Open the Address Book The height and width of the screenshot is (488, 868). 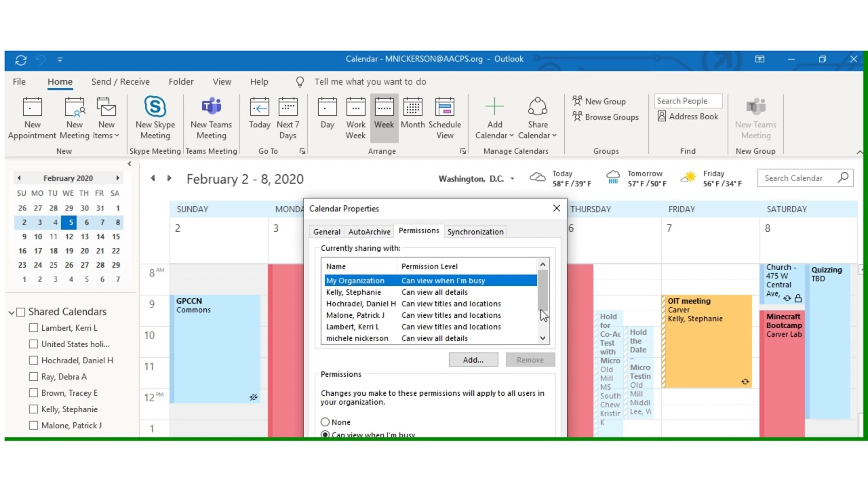(x=688, y=116)
